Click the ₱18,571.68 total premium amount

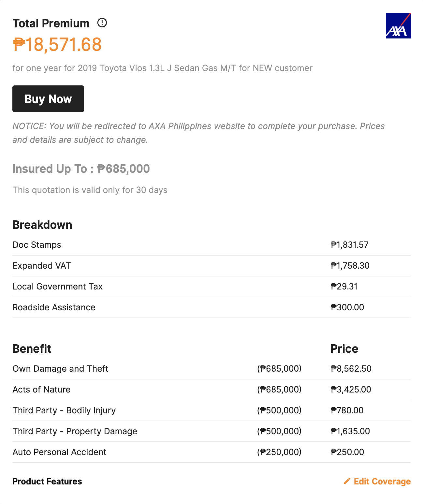[57, 45]
